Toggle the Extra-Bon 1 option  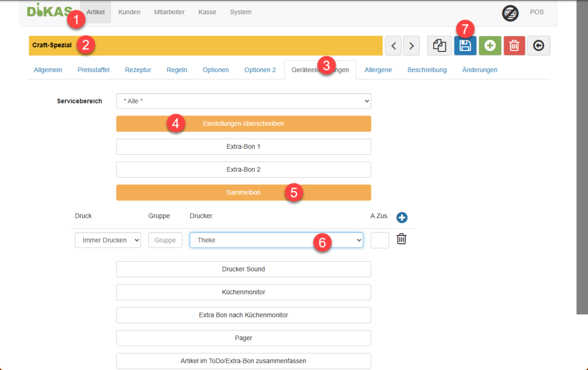pos(243,146)
